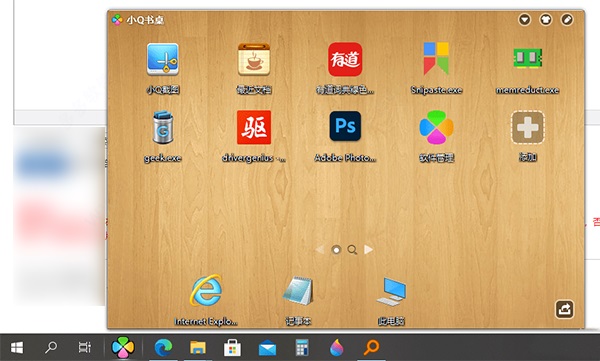Open the Windows Start menu
The height and width of the screenshot is (361, 600).
(x=17, y=348)
